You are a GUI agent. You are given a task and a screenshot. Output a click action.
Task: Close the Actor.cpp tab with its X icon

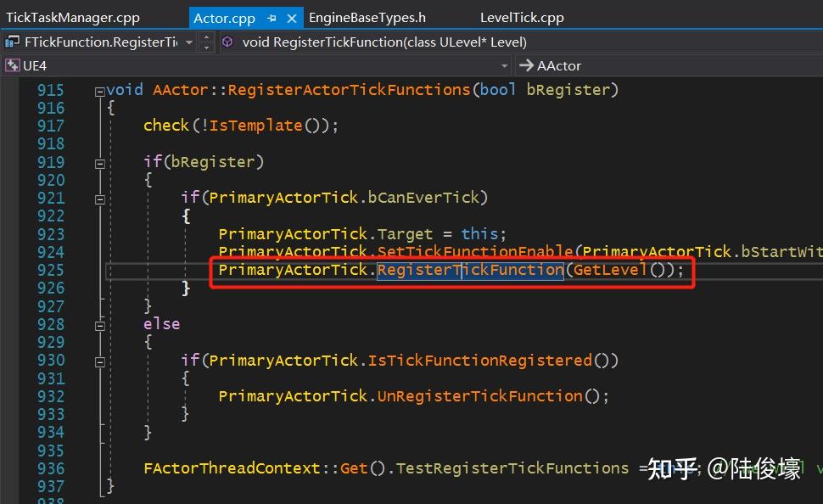pos(290,16)
